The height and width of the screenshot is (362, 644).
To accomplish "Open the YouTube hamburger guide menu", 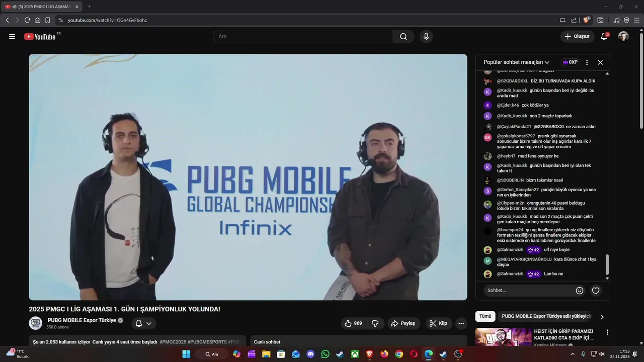I will (12, 36).
